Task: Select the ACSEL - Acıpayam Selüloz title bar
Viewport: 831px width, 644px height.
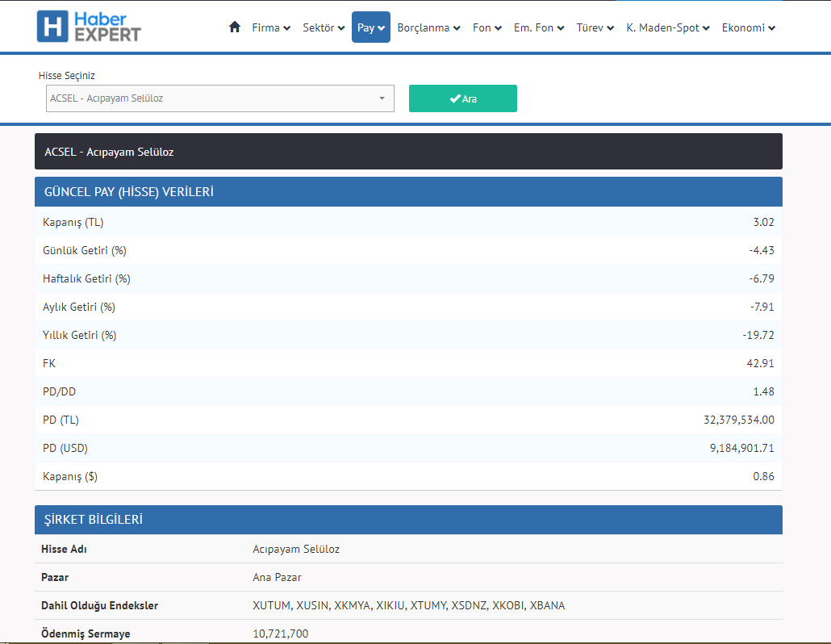Action: [408, 152]
